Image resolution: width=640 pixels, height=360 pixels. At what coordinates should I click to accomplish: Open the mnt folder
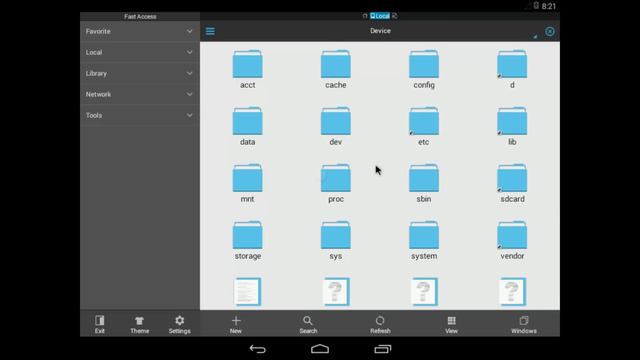247,183
